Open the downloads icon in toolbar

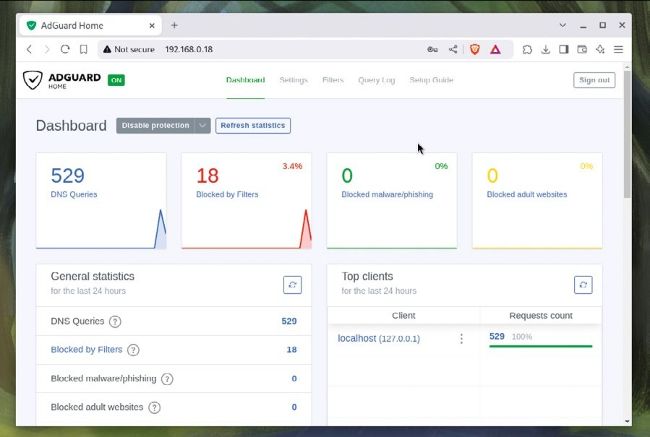tap(546, 49)
